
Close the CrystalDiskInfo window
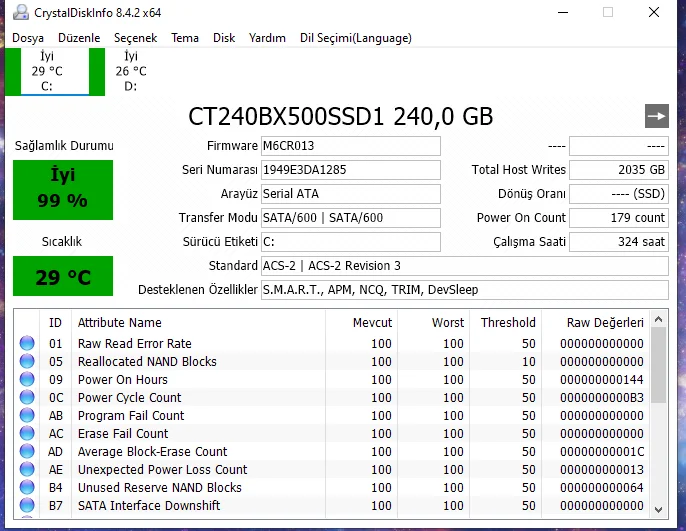(654, 12)
